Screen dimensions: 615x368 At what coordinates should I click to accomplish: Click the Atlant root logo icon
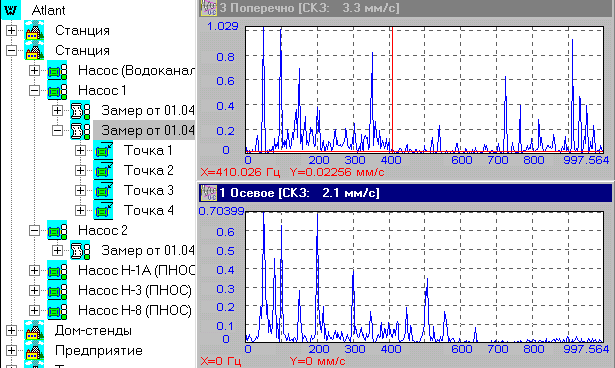[x=11, y=10]
